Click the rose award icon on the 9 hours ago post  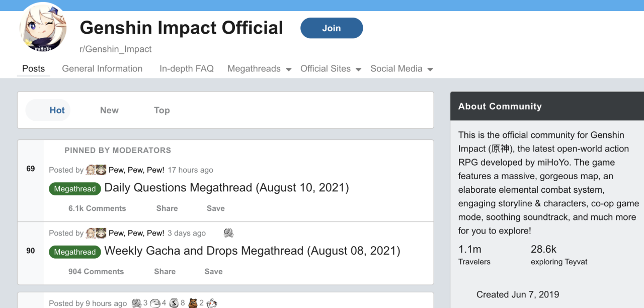pyautogui.click(x=136, y=303)
